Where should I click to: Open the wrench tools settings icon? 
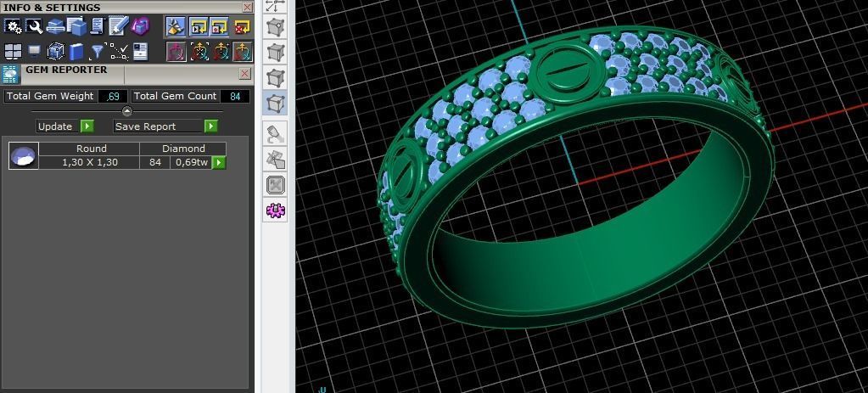point(34,26)
